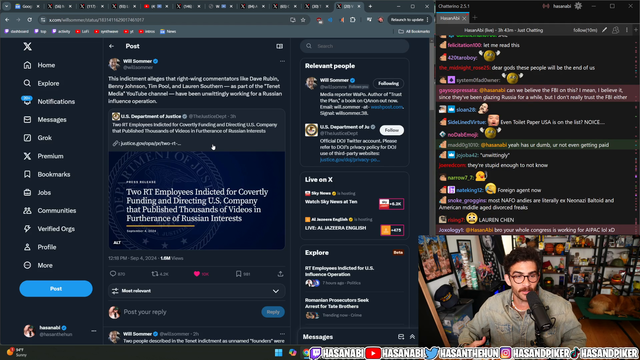This screenshot has width=640, height=360.
Task: Follow U.S. Department of Justice account
Action: click(x=391, y=130)
